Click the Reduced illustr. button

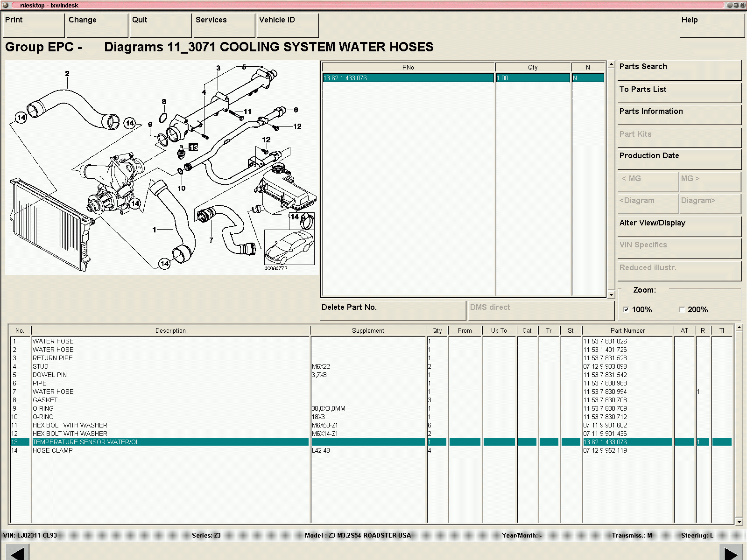point(679,271)
